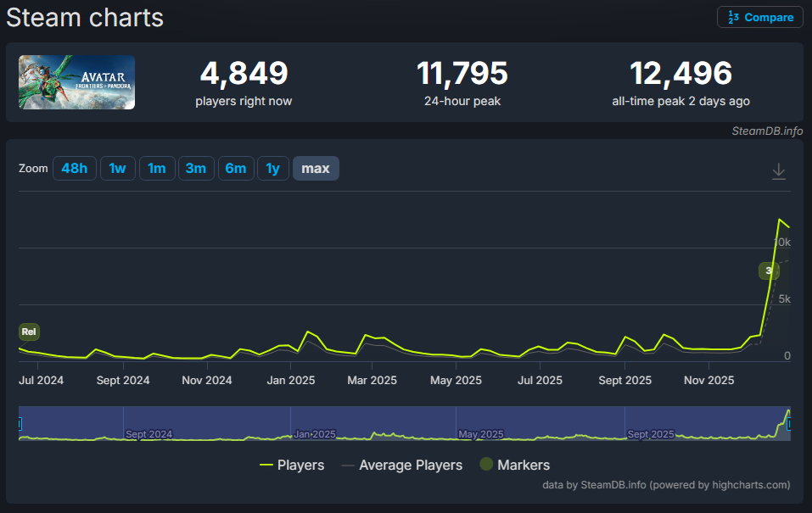Click the Rel release marker on chart
The width and height of the screenshot is (812, 513).
coord(29,332)
